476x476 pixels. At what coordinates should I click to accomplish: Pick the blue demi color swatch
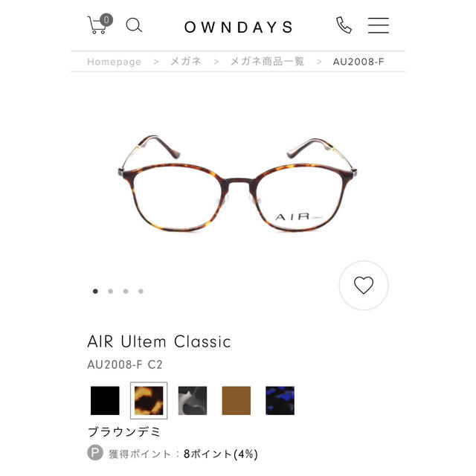[x=280, y=400]
